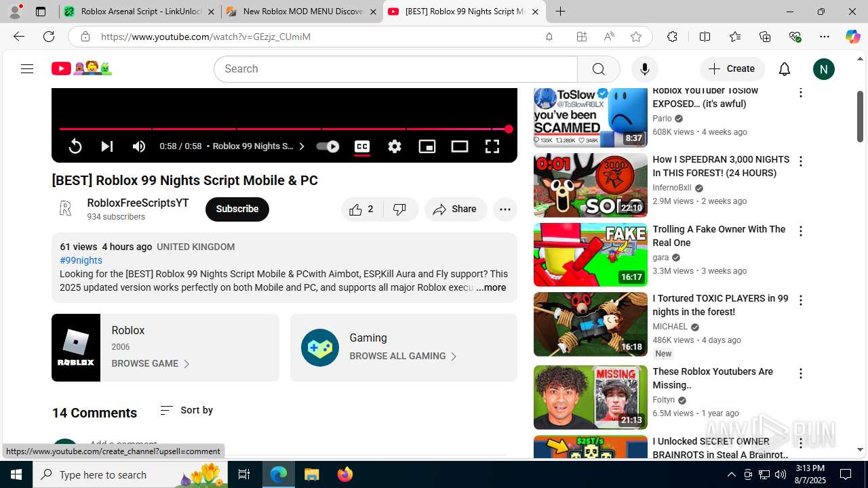Like the video
Viewport: 868px width, 488px height.
362,209
